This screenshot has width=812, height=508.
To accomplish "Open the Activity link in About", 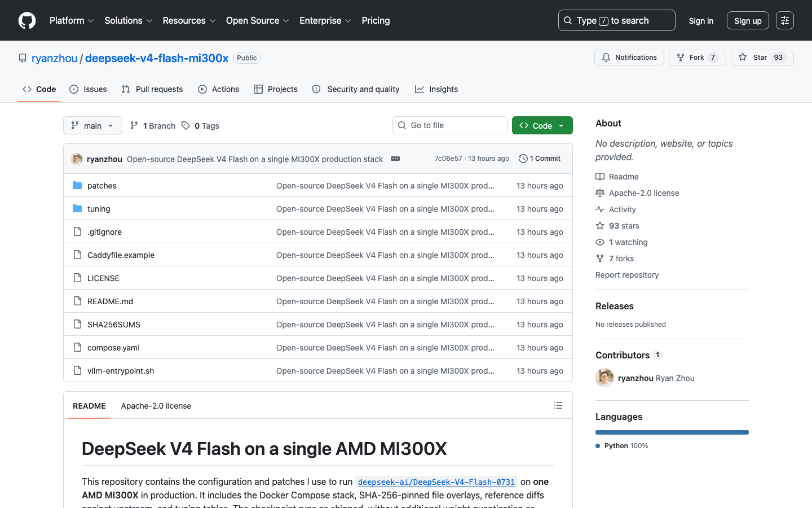I will 616,209.
